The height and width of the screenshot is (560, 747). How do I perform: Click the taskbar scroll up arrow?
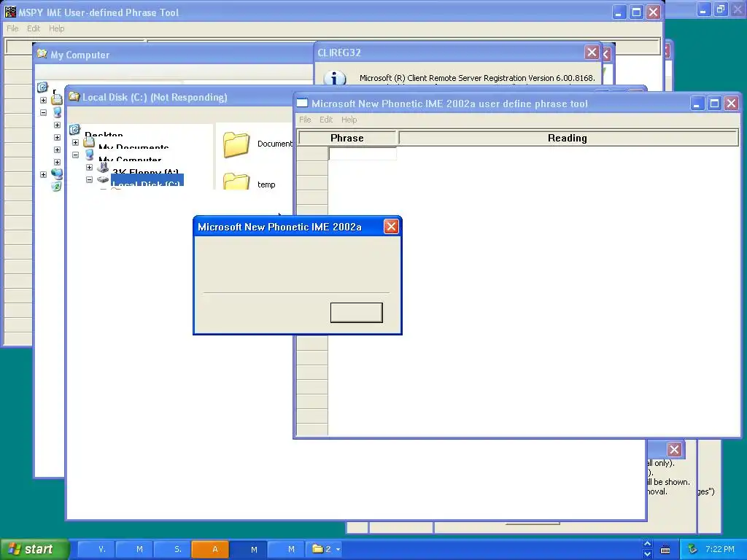click(647, 544)
